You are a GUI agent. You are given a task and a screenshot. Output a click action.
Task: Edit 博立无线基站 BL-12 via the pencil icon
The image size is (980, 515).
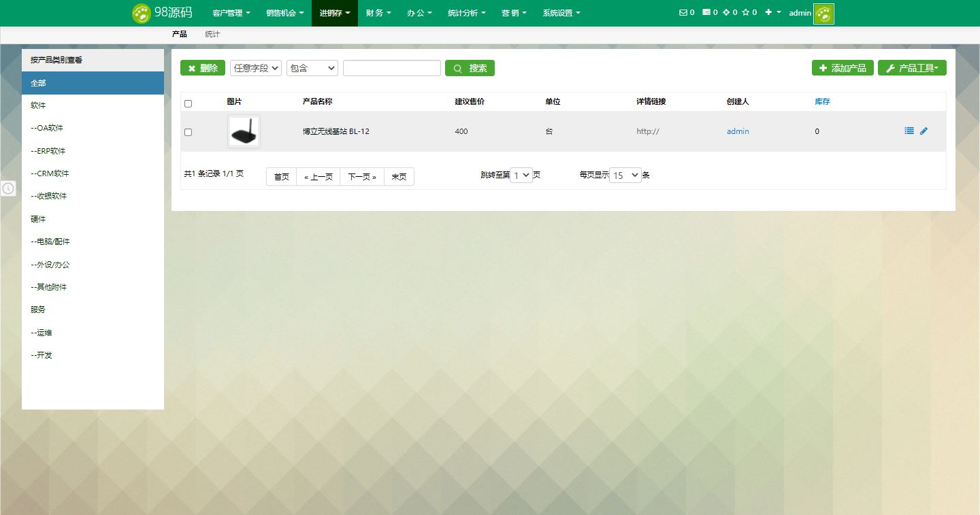[924, 131]
